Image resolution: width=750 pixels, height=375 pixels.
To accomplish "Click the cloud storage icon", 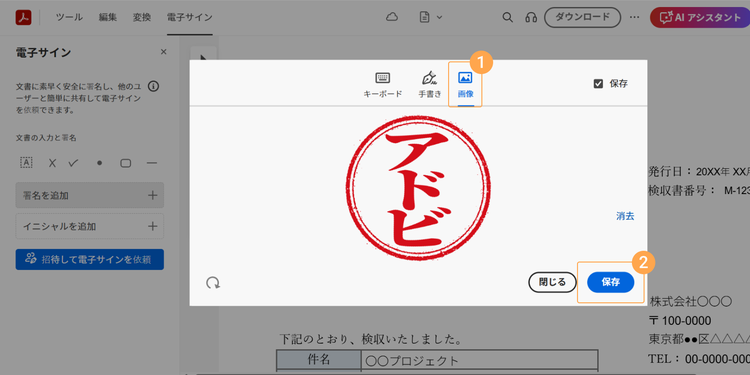I will click(392, 17).
